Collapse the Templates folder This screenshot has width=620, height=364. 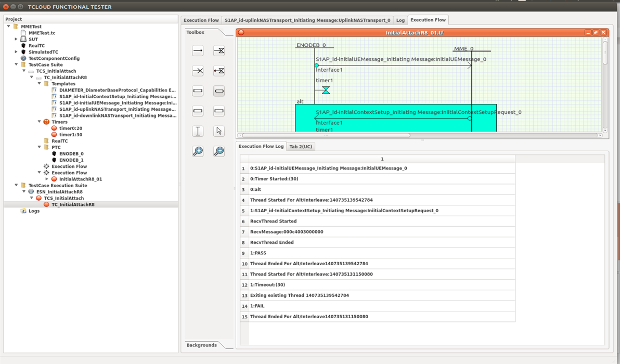[39, 84]
